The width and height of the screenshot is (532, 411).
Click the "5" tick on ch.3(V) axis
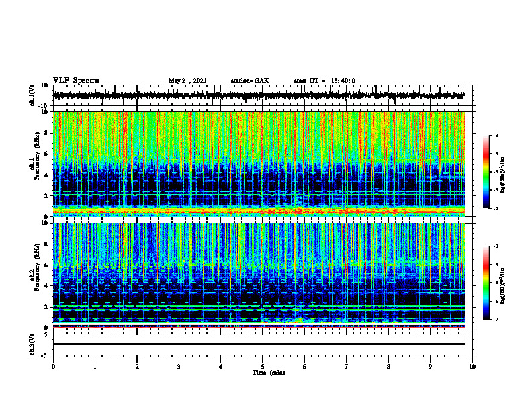point(46,334)
